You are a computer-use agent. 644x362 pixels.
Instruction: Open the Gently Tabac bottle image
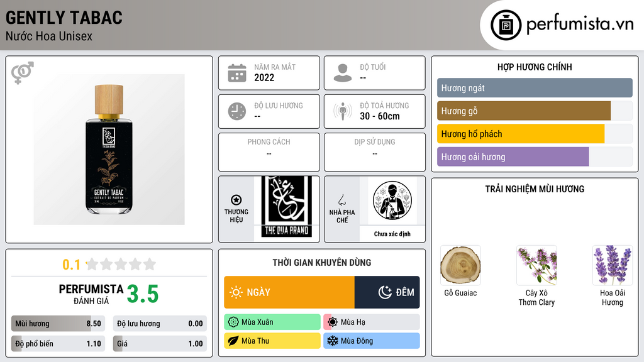tap(109, 150)
